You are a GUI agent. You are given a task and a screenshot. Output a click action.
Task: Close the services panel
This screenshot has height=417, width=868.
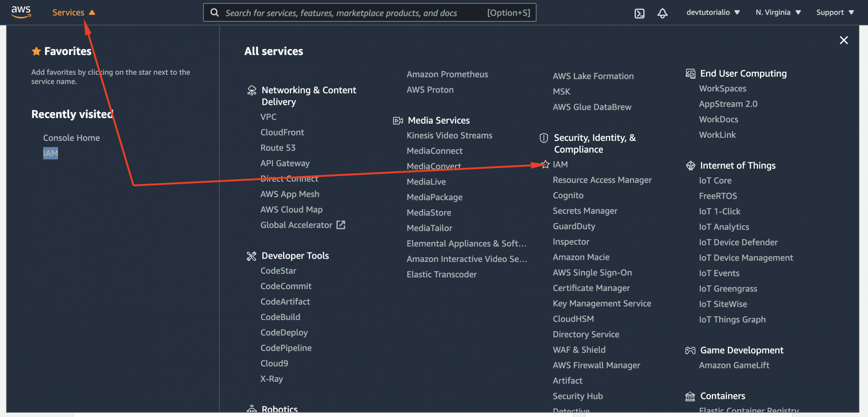(844, 40)
